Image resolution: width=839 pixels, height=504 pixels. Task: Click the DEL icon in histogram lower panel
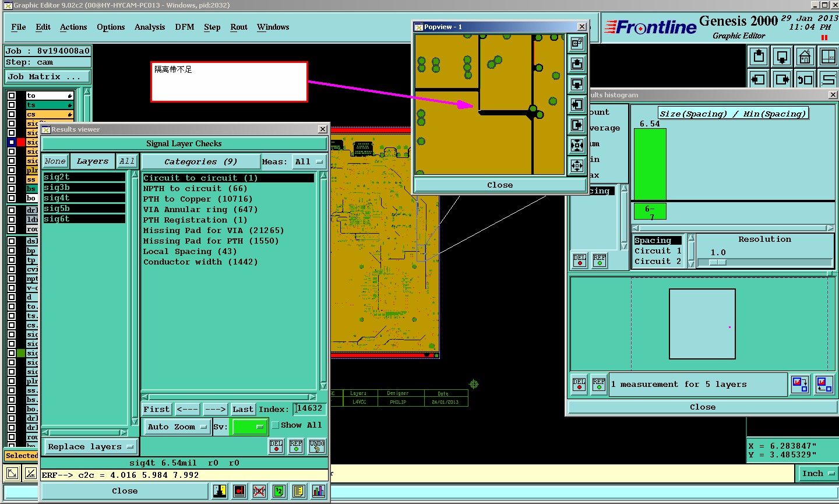[x=579, y=385]
